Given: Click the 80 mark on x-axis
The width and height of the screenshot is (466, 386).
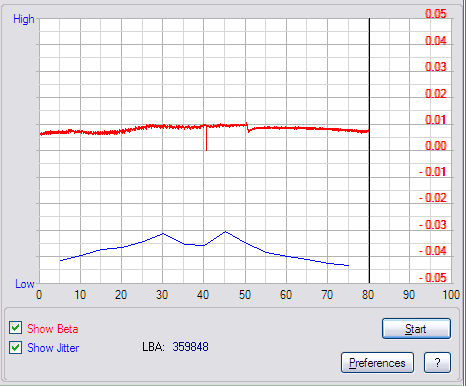Looking at the screenshot, I should pyautogui.click(x=368, y=295).
